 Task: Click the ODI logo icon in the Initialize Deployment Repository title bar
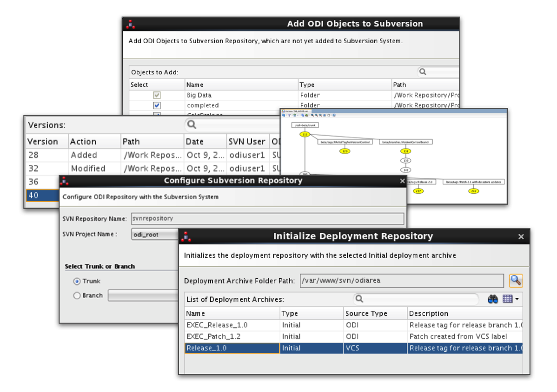tap(186, 236)
